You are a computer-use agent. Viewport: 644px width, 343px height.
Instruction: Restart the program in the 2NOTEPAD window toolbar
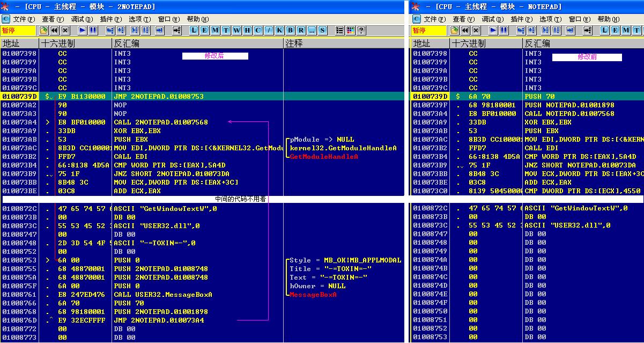coord(55,31)
